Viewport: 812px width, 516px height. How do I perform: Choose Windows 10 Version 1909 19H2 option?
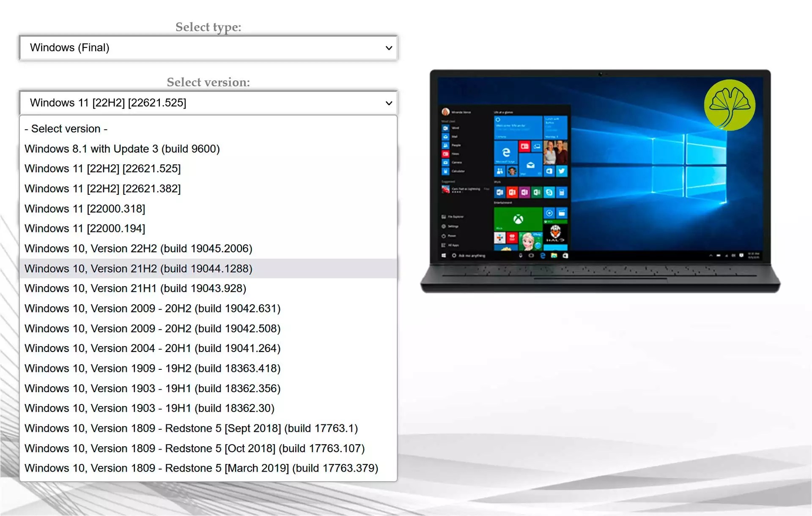(x=152, y=369)
